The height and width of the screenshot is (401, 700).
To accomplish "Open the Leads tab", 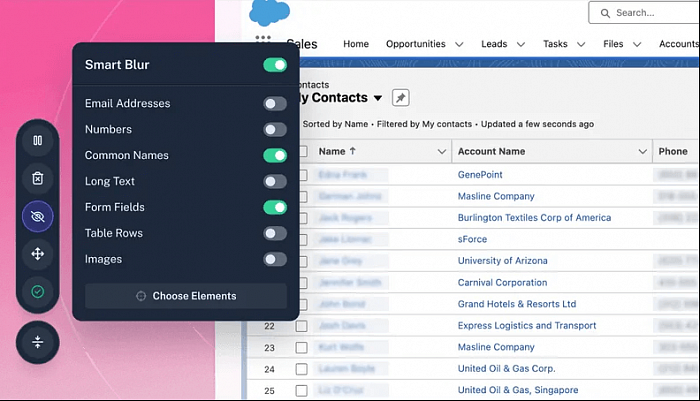I will (494, 44).
